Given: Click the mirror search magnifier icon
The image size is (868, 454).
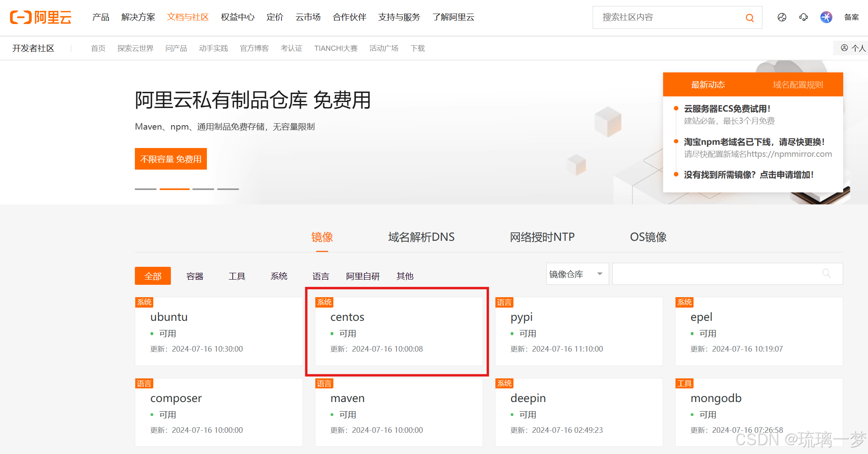Looking at the screenshot, I should 827,274.
